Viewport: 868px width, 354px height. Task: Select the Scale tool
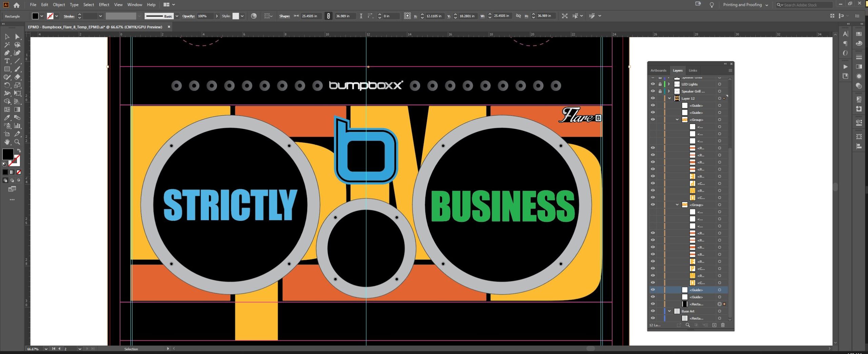tap(17, 85)
